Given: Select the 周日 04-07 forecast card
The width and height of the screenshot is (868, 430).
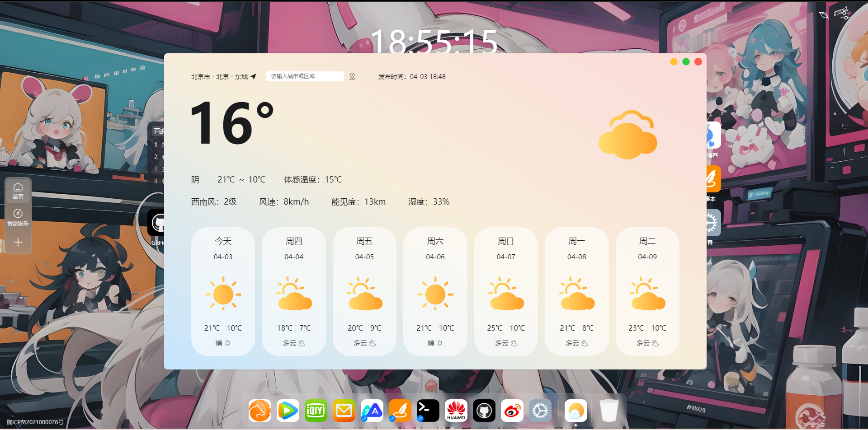Looking at the screenshot, I should click(506, 291).
